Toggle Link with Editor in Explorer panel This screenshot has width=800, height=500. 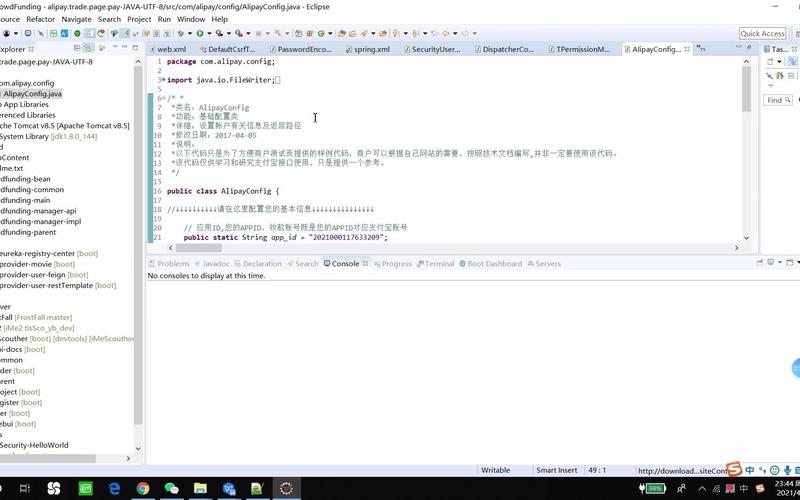(x=88, y=48)
